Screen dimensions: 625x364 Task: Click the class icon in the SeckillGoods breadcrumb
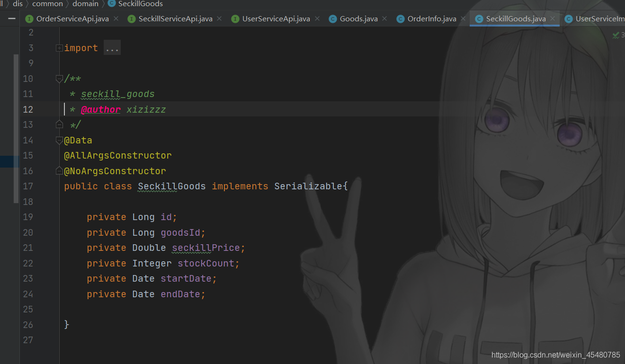pos(111,4)
